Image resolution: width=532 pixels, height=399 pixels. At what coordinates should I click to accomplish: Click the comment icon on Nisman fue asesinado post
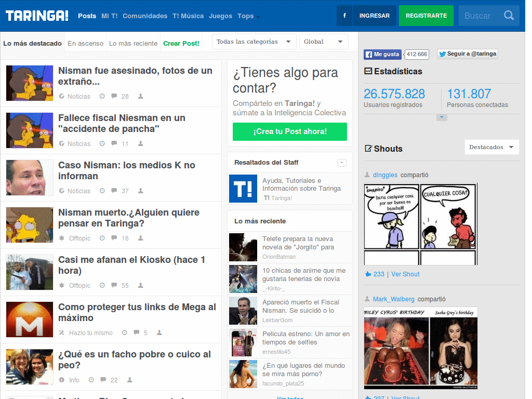click(x=114, y=96)
